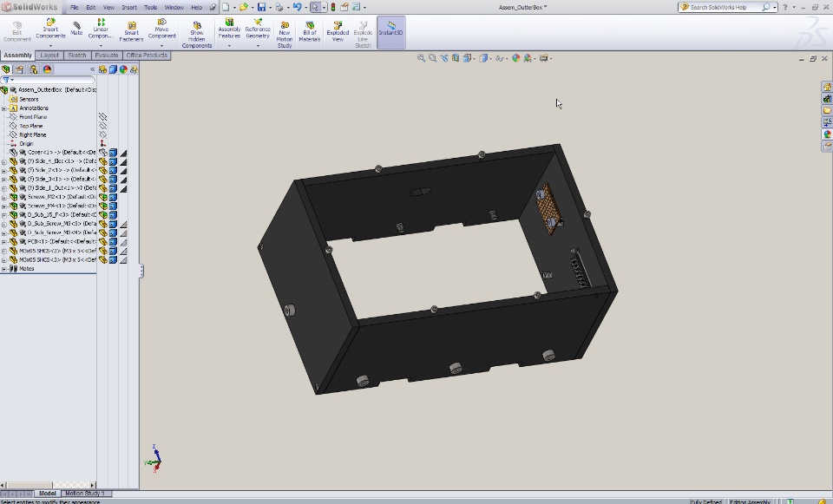Switch to the Evaluate tab

point(107,56)
